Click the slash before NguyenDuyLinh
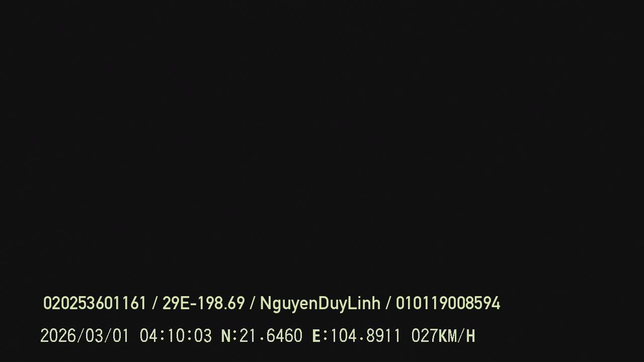 (253, 303)
